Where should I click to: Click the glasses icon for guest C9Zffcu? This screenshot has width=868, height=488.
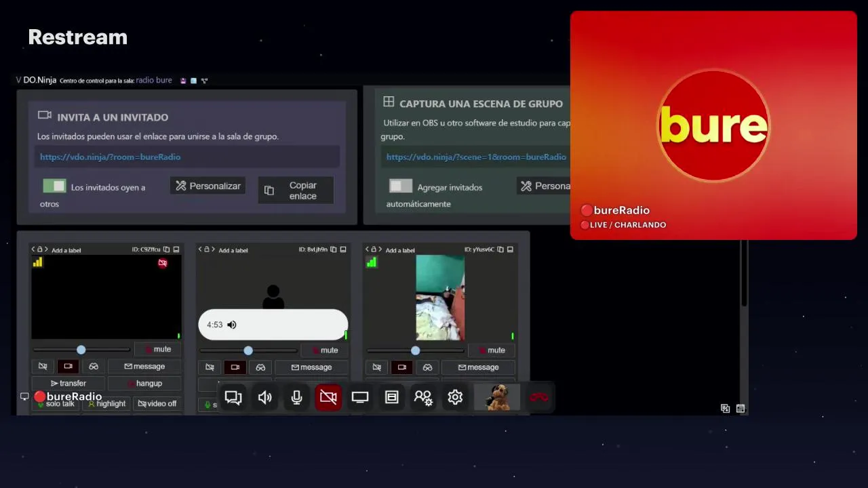pyautogui.click(x=94, y=367)
